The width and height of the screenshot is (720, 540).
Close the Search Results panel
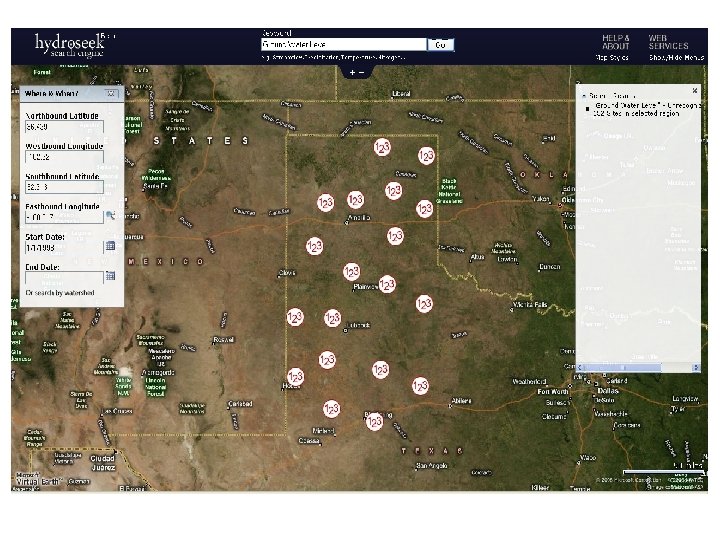[x=695, y=91]
